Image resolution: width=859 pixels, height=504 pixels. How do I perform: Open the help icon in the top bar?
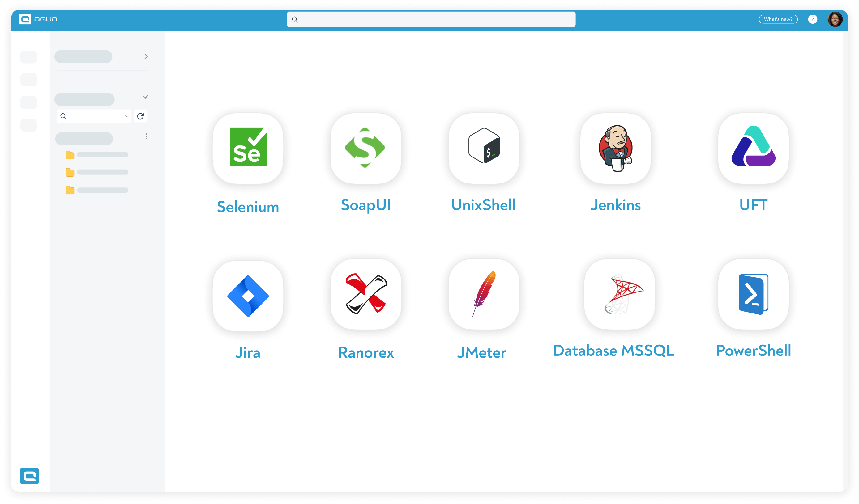tap(813, 19)
